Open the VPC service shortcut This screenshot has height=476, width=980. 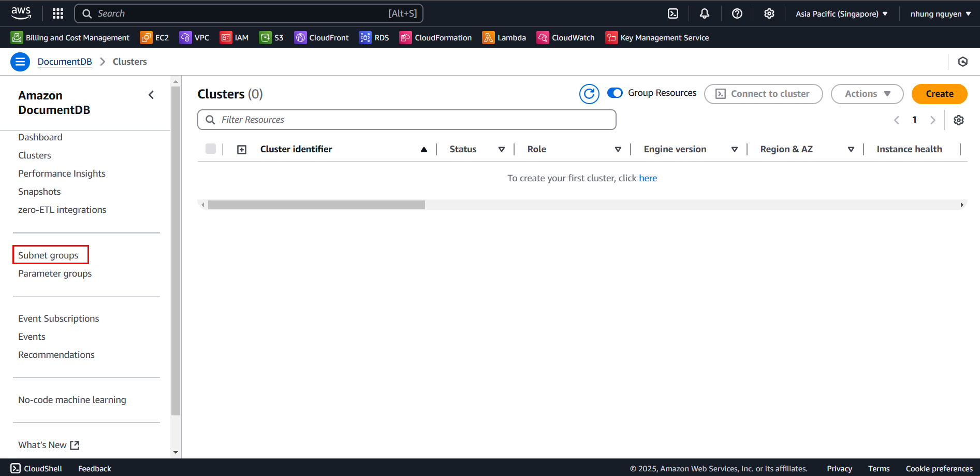pyautogui.click(x=195, y=37)
